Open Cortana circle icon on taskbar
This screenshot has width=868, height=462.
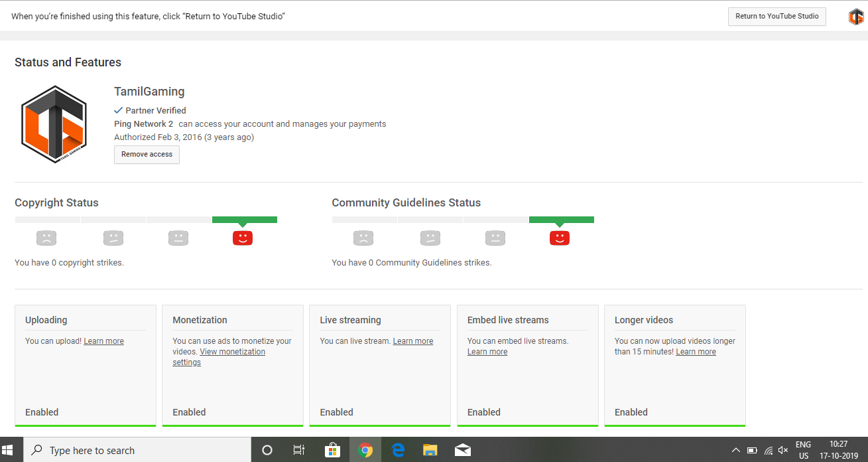coord(267,450)
